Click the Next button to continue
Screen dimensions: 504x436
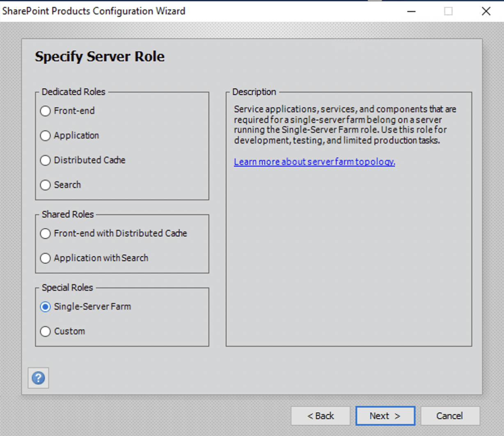(385, 416)
